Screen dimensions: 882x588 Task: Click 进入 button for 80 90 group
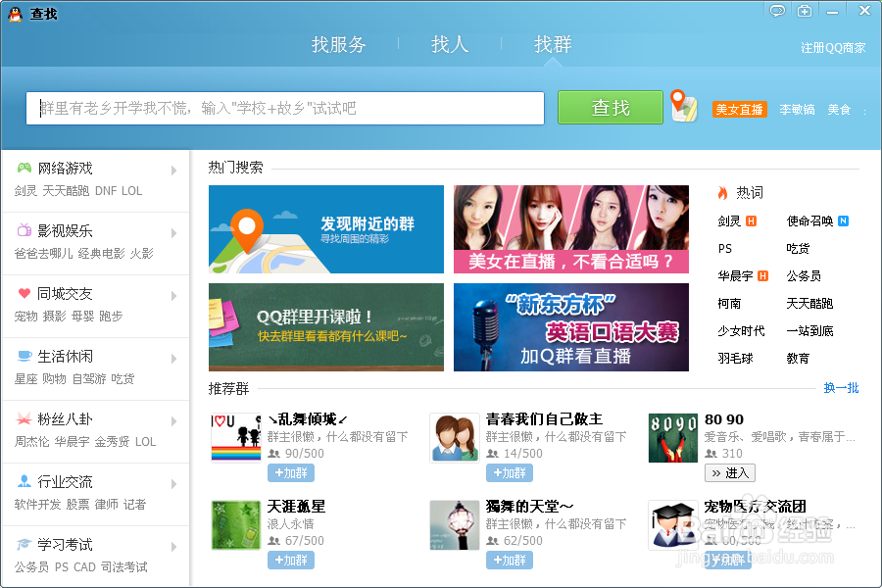tap(729, 473)
